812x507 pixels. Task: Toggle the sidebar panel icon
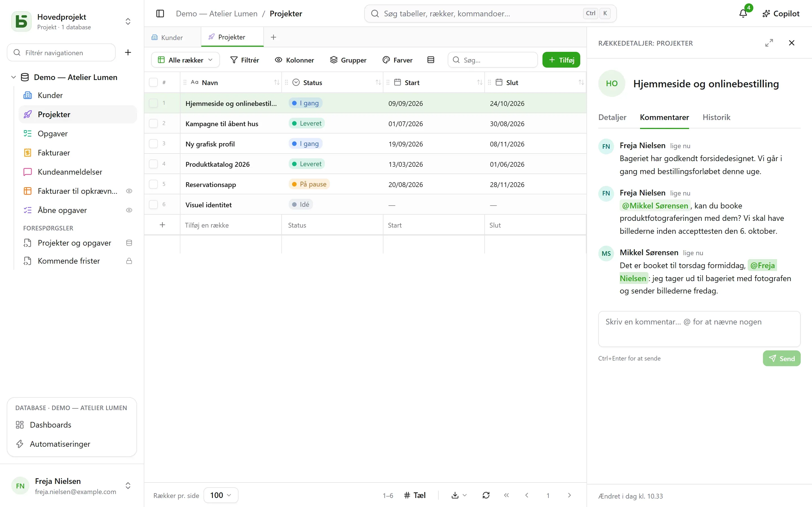(x=160, y=14)
